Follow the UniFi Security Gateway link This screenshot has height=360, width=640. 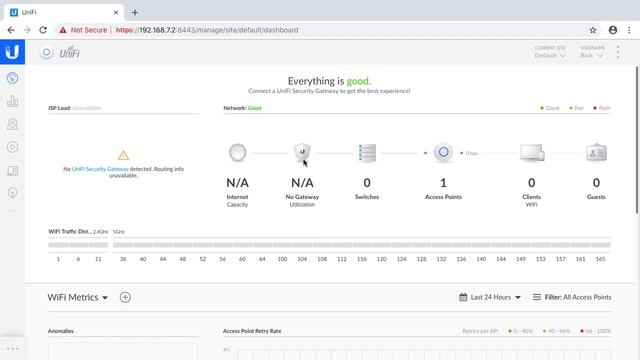tap(100, 169)
